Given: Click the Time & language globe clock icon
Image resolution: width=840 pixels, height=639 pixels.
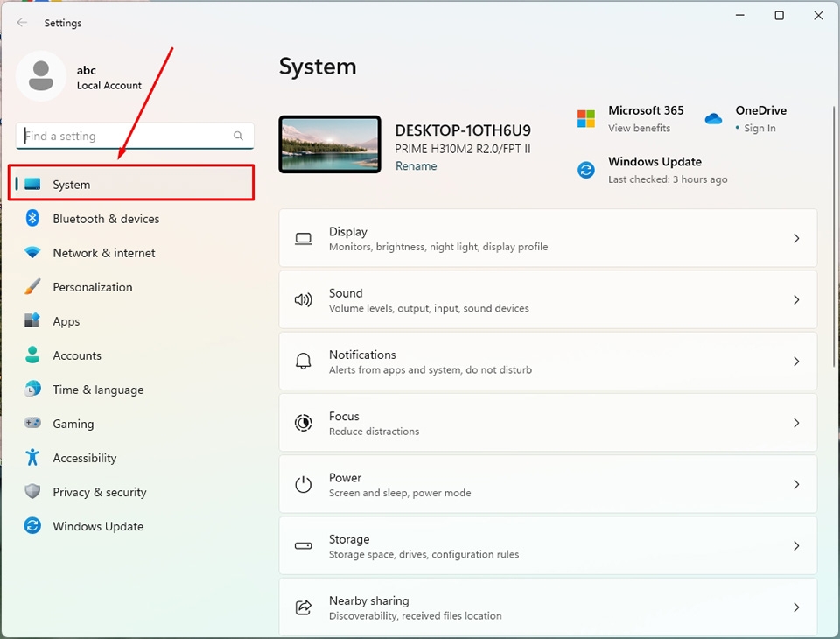Looking at the screenshot, I should 32,390.
